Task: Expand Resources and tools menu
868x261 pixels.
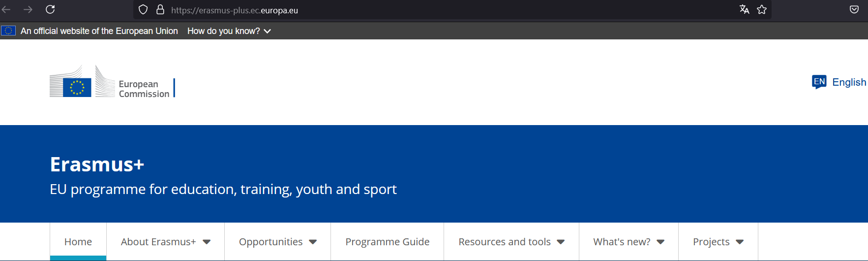Action: (x=511, y=242)
